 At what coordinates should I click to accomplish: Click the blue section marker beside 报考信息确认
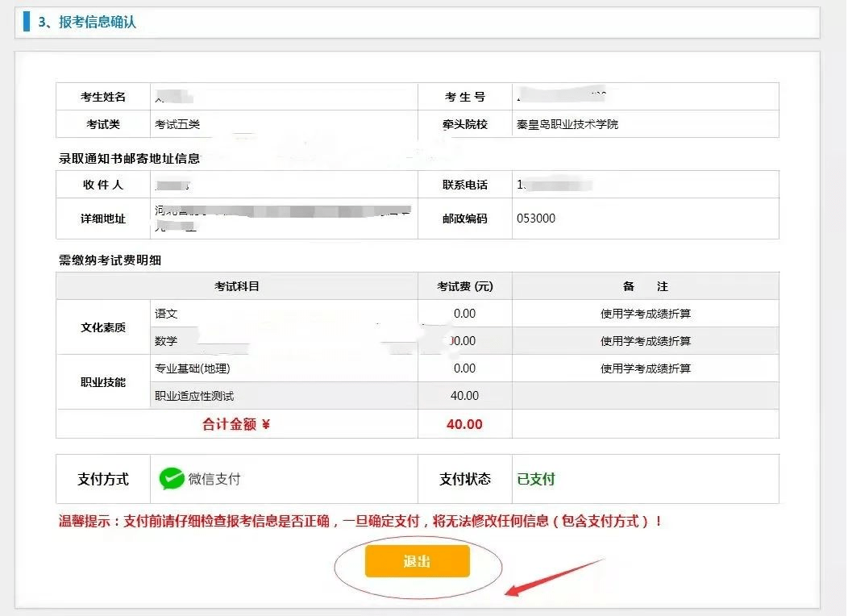point(27,22)
